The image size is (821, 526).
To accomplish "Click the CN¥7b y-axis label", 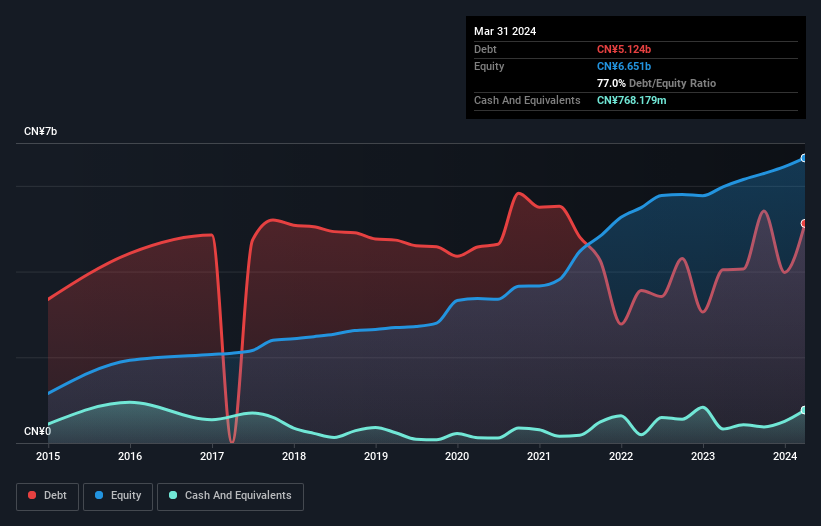I will coord(40,131).
